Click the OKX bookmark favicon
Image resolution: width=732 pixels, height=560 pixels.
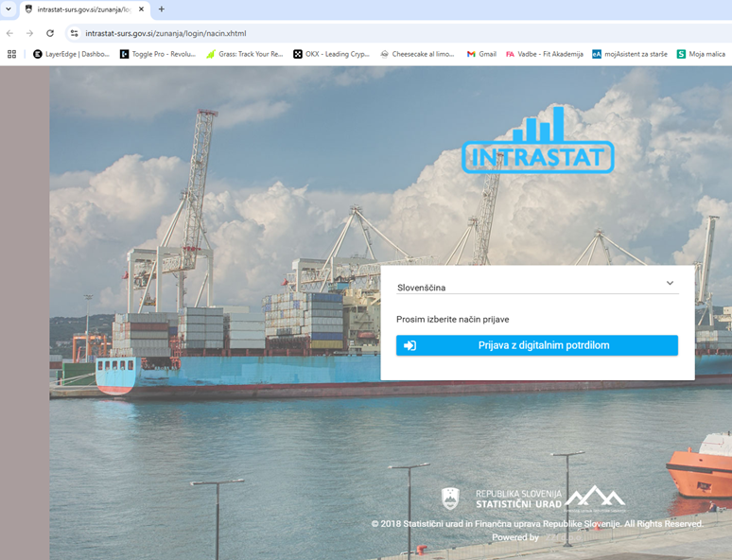tap(298, 54)
